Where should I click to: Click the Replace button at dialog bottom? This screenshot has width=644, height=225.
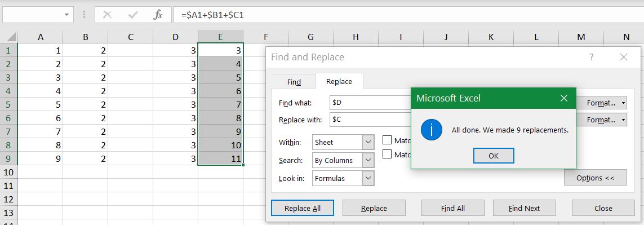pos(374,208)
